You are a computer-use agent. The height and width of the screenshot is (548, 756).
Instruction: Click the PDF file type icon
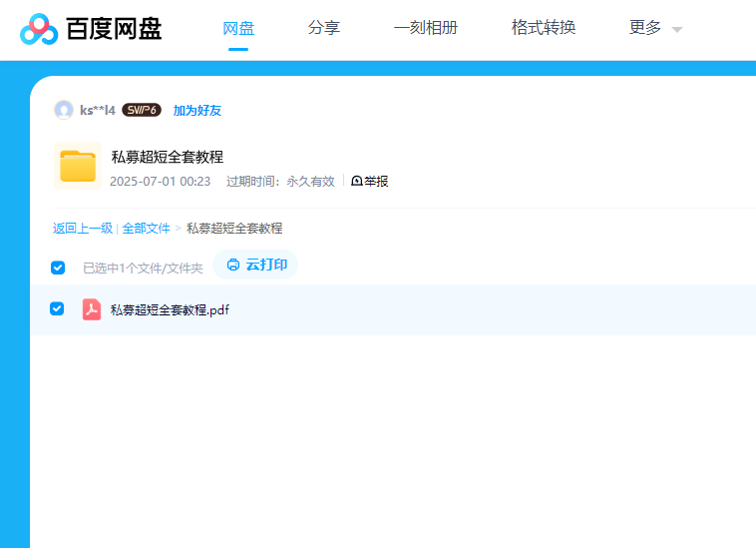click(92, 309)
